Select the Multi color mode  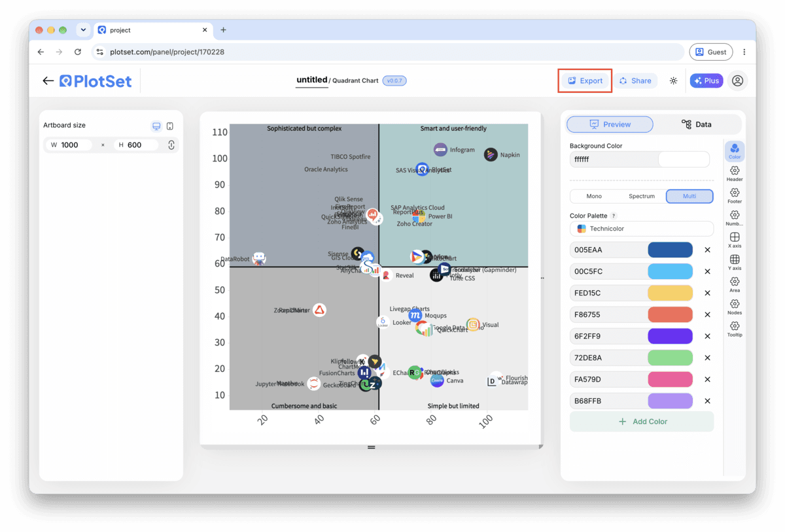point(689,196)
